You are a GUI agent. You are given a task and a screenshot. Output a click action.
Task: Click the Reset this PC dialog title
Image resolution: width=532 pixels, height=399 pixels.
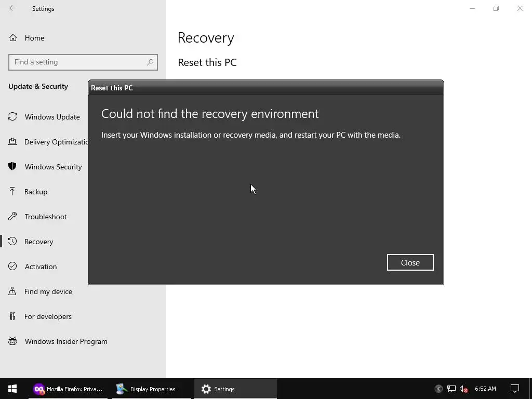click(x=112, y=88)
